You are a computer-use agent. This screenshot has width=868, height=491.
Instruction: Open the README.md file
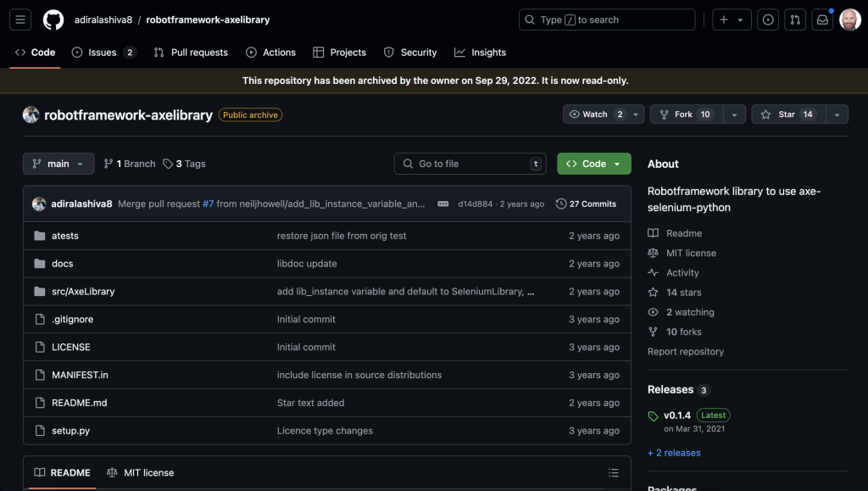79,403
